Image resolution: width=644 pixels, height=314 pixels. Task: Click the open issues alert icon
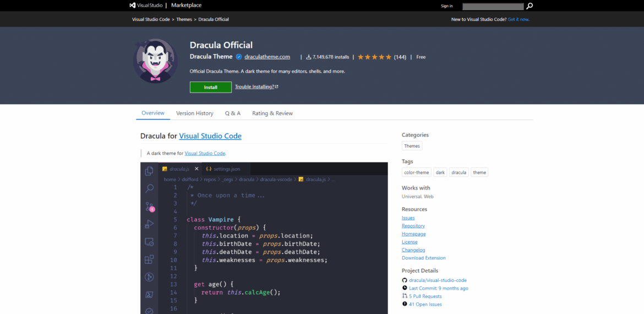[405, 304]
